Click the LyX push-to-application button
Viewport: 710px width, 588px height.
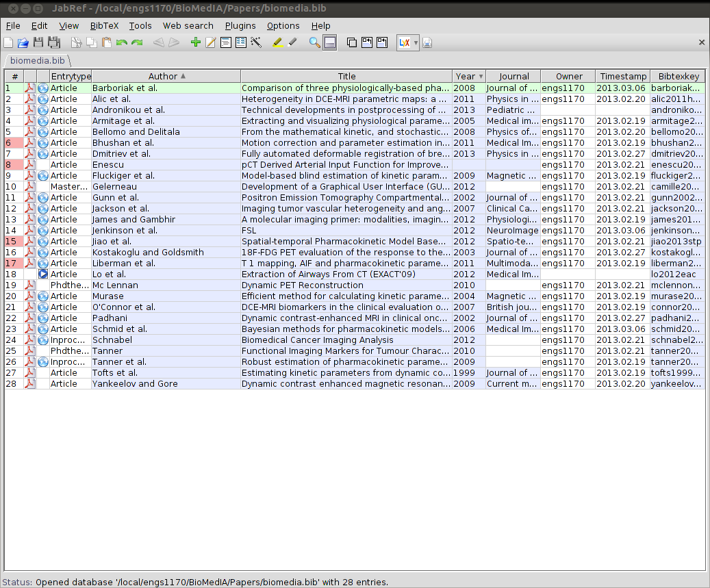click(x=405, y=42)
